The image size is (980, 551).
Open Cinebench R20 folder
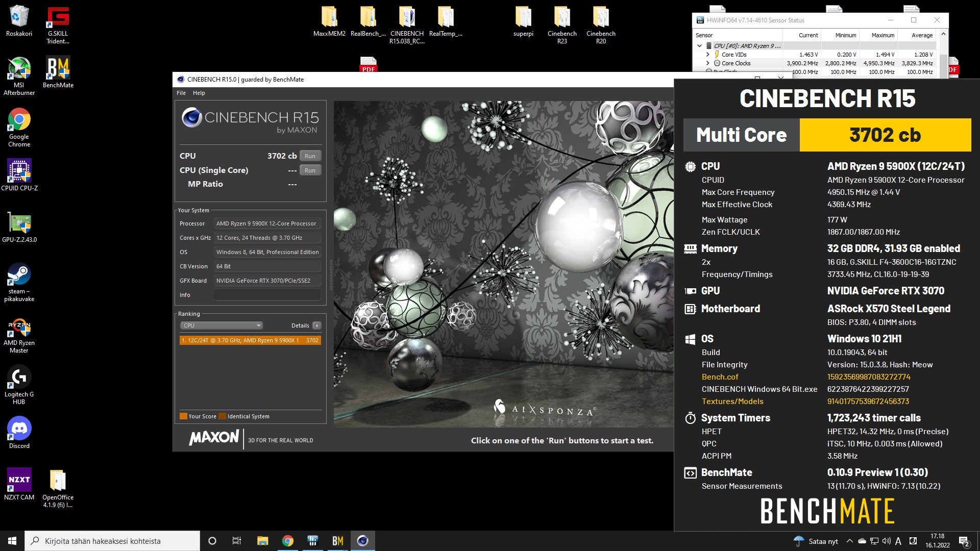[601, 24]
